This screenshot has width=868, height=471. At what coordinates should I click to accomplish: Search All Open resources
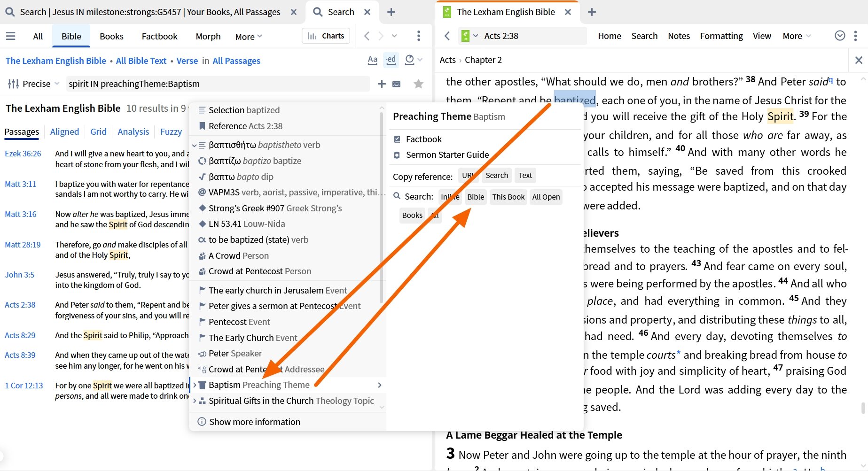[546, 197]
